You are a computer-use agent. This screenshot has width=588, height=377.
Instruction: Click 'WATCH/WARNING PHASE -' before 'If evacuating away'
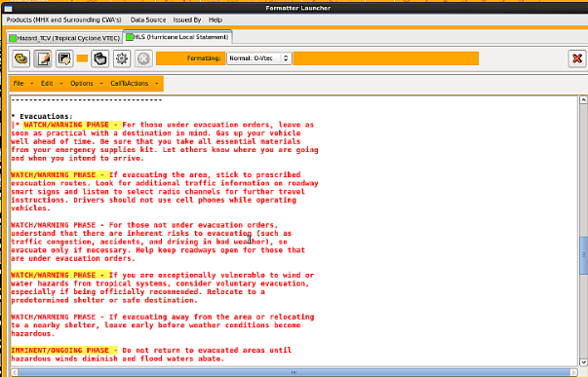point(58,317)
